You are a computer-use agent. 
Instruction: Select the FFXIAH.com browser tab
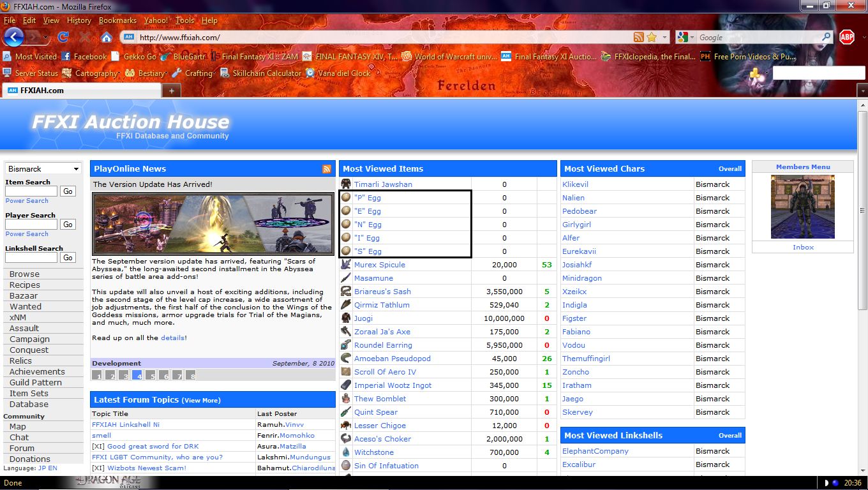point(81,91)
